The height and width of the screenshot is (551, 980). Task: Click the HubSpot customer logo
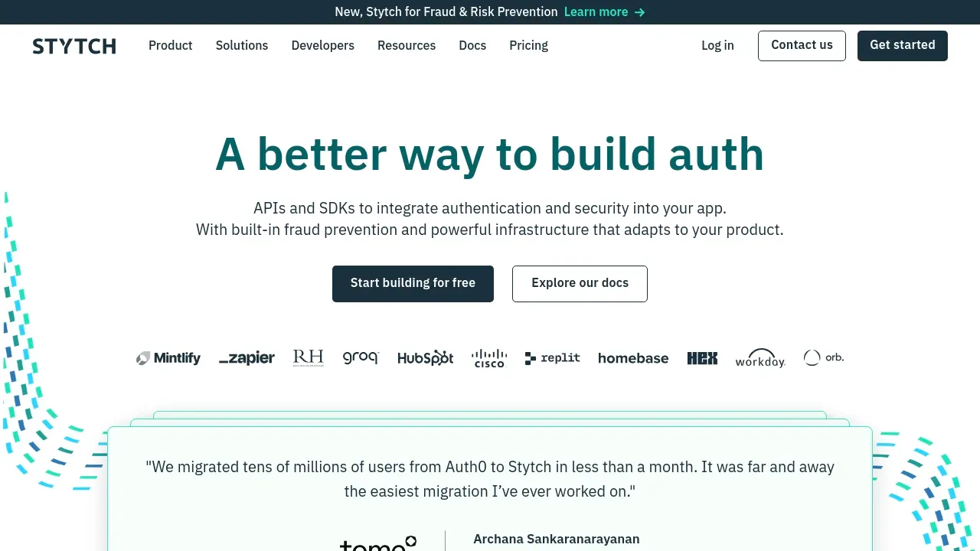point(426,358)
